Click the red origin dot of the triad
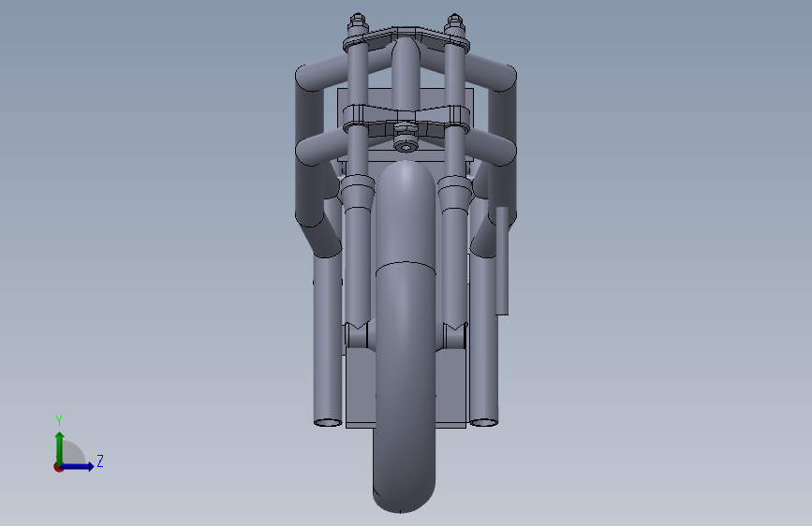The width and height of the screenshot is (812, 526). (58, 467)
